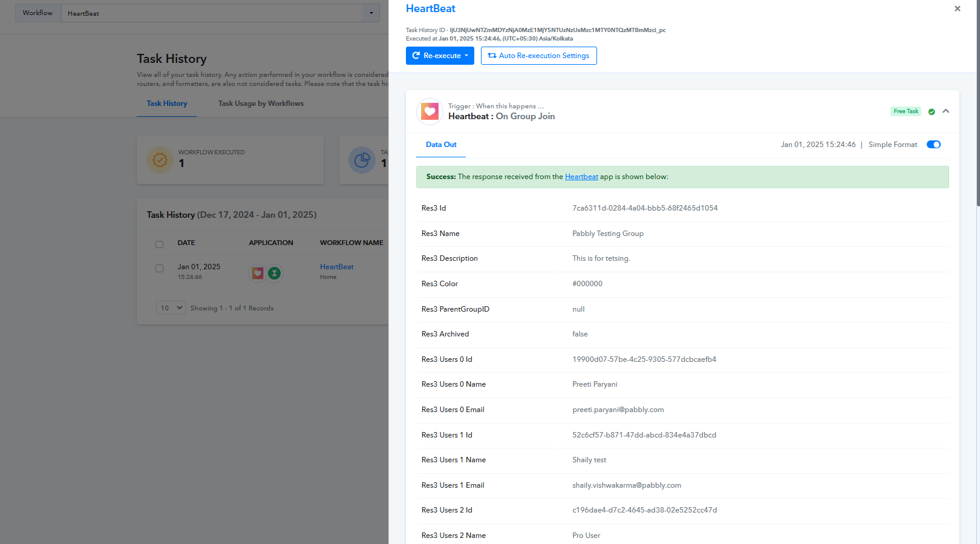
Task: Follow the Heartbeat link in success message
Action: coord(581,177)
